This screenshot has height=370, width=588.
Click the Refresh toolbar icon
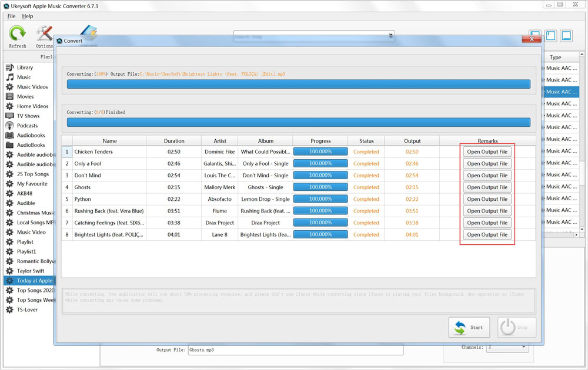pyautogui.click(x=17, y=33)
